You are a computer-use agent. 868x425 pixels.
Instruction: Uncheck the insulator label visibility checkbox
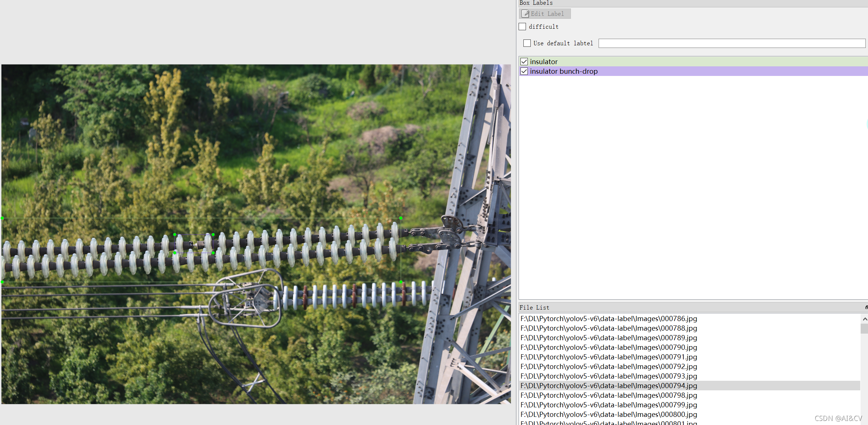(x=524, y=62)
